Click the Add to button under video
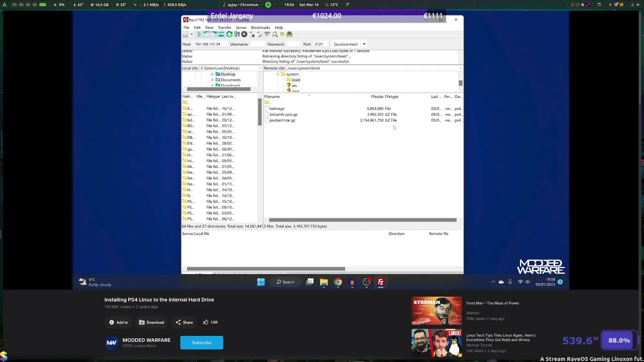Viewport: 644px width, 362px height. [x=119, y=322]
